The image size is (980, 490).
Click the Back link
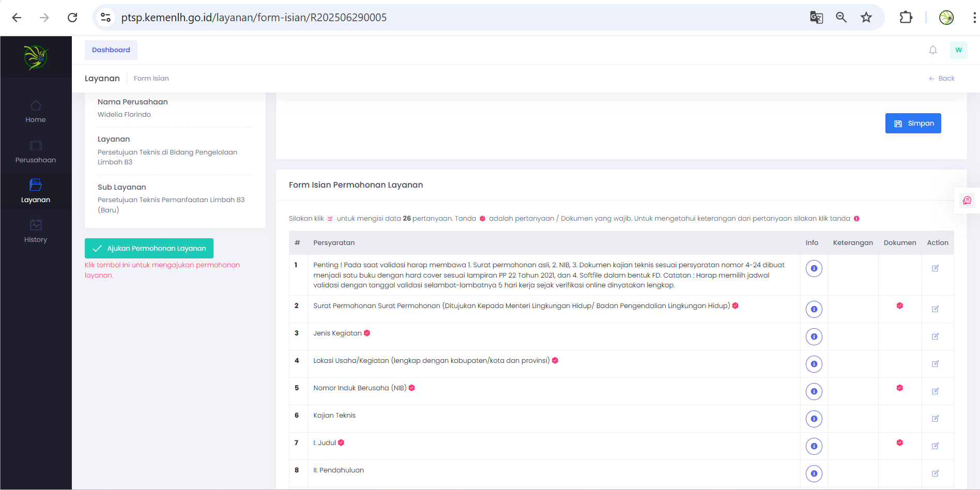pyautogui.click(x=942, y=79)
